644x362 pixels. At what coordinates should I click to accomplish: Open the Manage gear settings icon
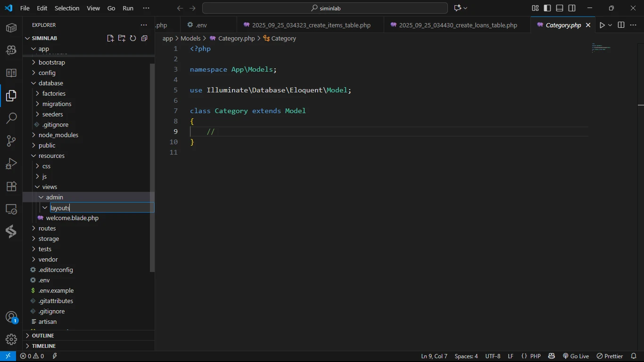(11, 339)
